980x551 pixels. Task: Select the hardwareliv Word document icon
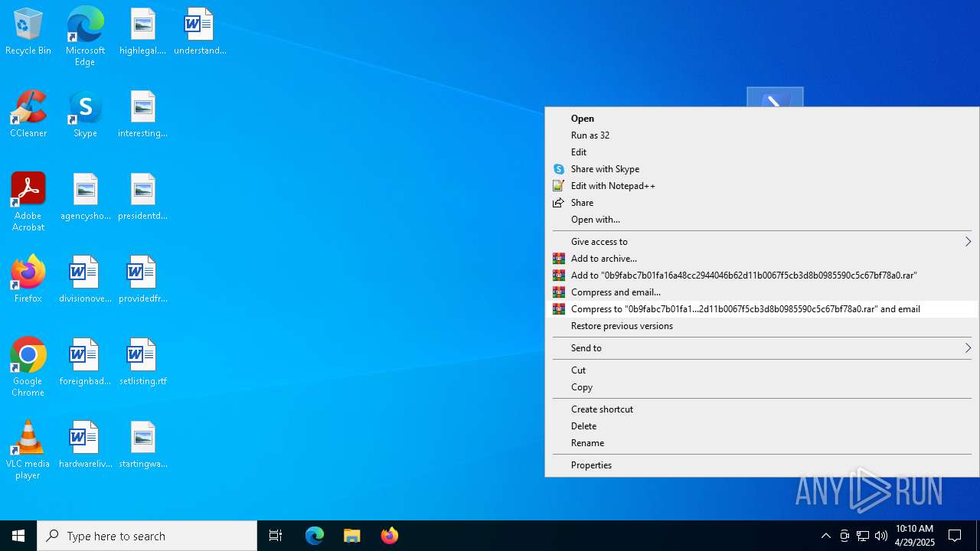click(x=85, y=445)
